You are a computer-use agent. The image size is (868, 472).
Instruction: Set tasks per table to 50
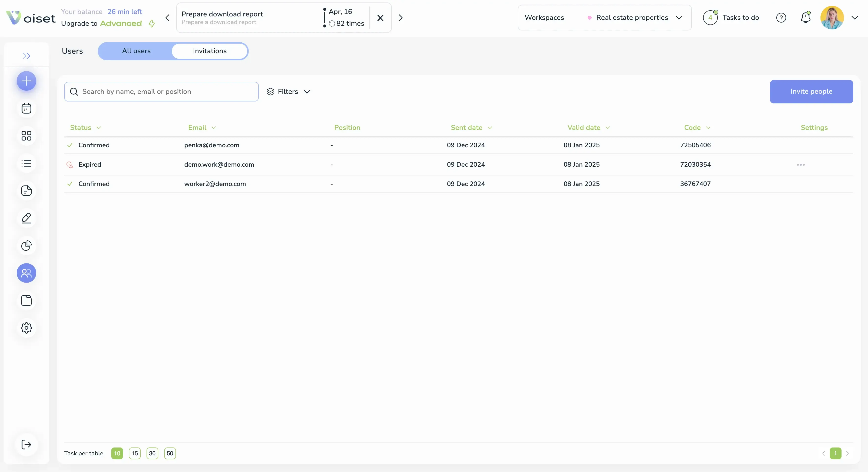(170, 453)
